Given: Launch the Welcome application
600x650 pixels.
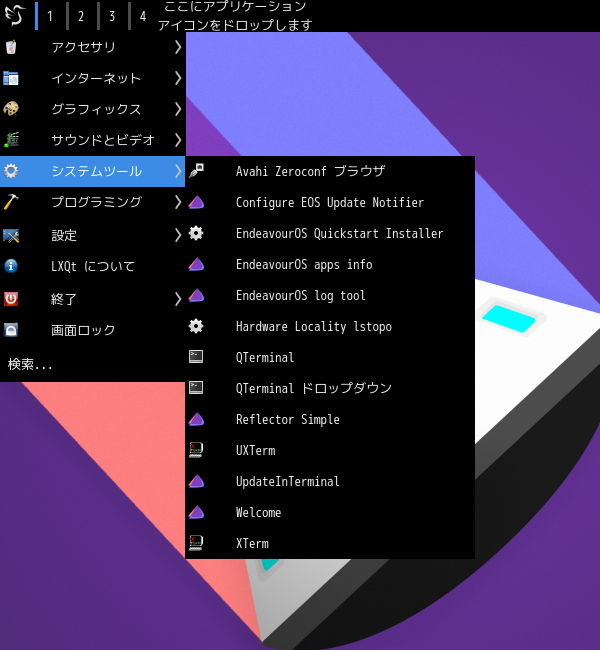Looking at the screenshot, I should [330, 513].
